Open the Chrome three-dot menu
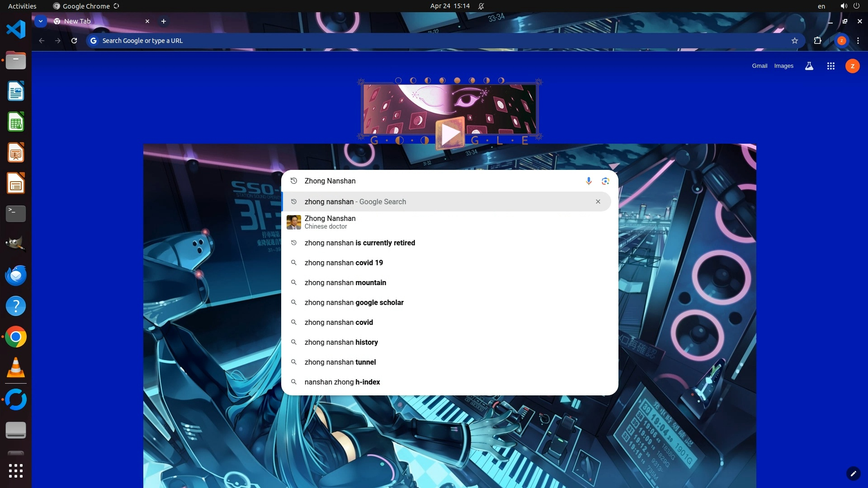Screen dimensions: 868x488 pyautogui.click(x=858, y=41)
